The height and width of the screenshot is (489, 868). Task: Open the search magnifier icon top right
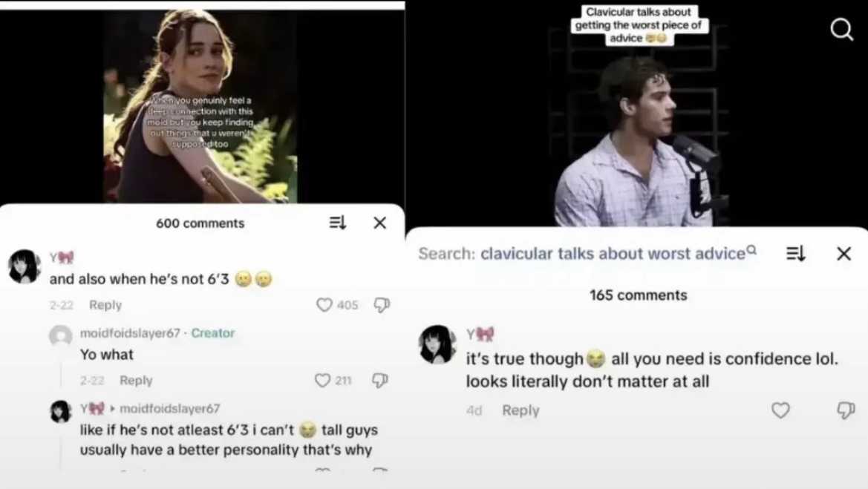pos(841,29)
